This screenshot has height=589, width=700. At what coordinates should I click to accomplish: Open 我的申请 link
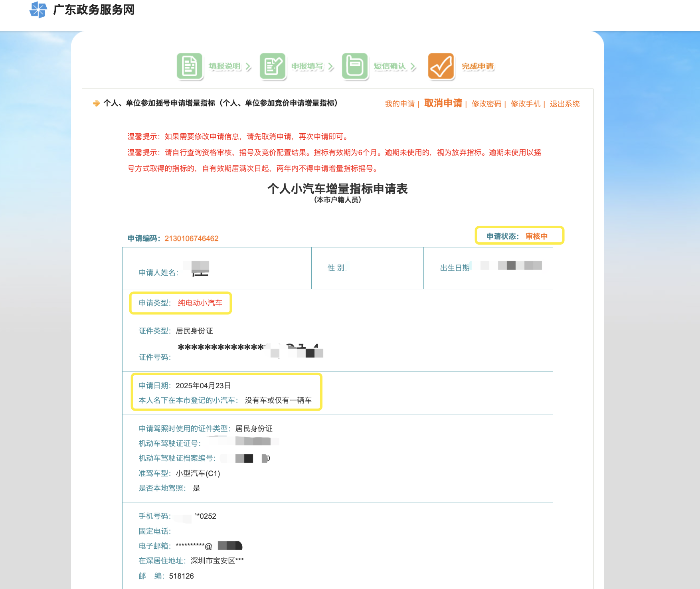coord(399,104)
